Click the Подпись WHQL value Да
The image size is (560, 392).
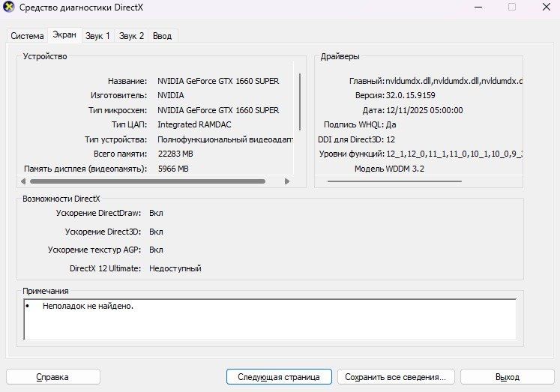391,124
